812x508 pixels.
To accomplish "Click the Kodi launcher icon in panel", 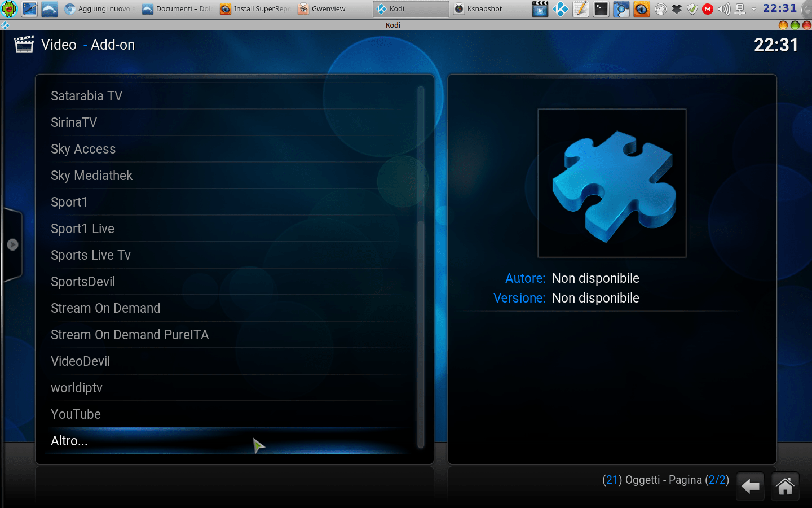I will tap(561, 9).
